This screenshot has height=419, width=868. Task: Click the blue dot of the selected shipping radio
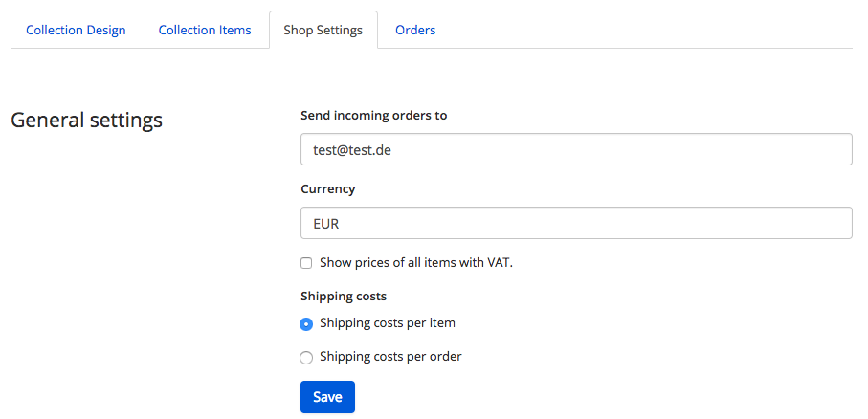point(306,323)
